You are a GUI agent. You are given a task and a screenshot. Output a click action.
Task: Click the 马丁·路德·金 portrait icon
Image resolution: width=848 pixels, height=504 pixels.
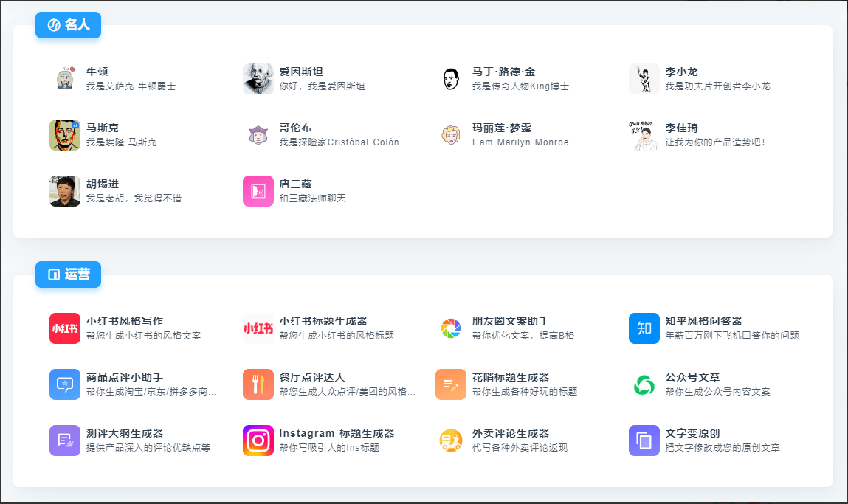click(x=450, y=77)
